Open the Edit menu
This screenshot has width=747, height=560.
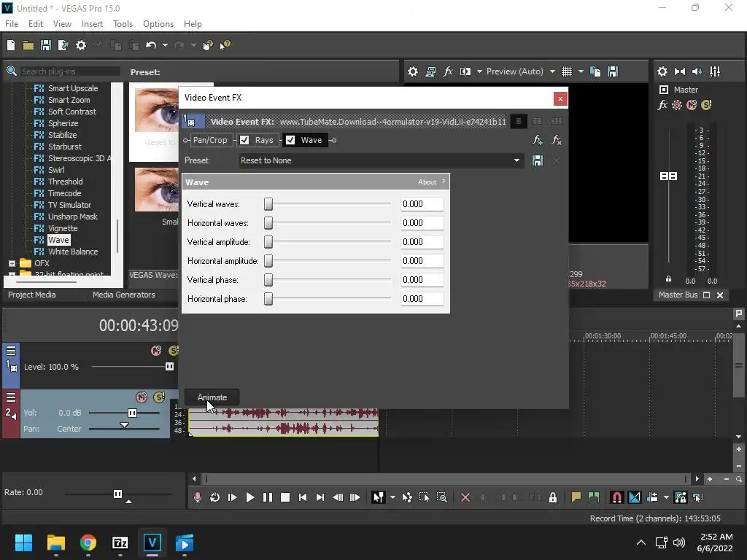coord(36,24)
